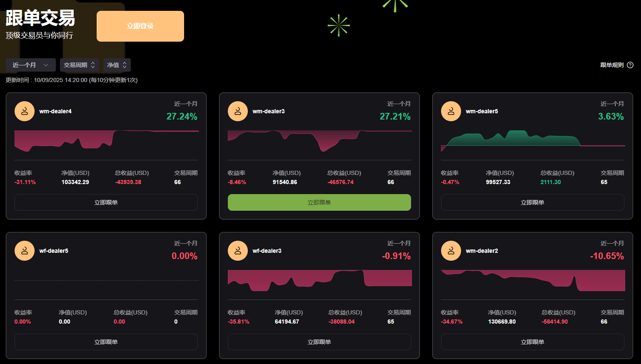
Task: Open the 净值 sort dropdown
Action: point(117,65)
